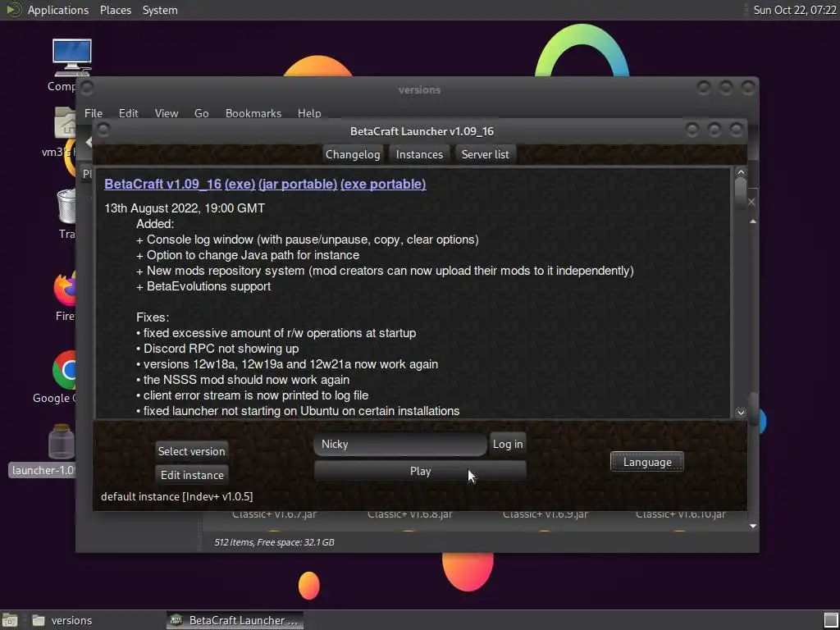Open the Trash desktop icon
840x630 pixels.
click(66, 206)
